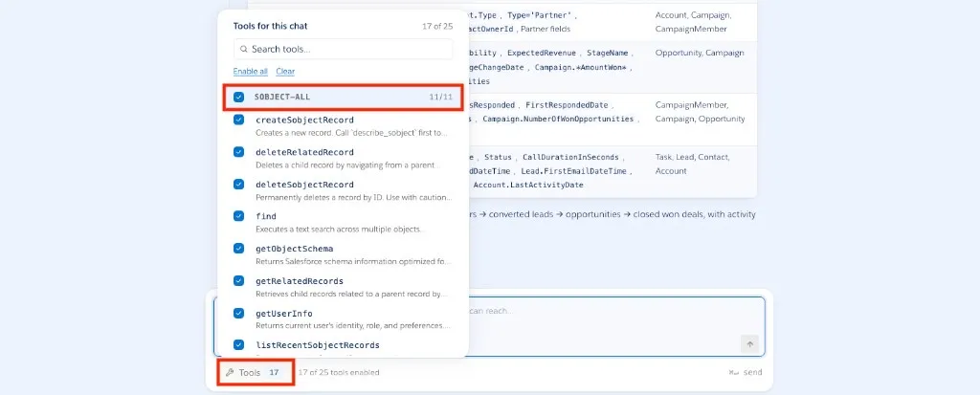Toggle the createSobjectRecord checkbox
Viewport: 980px width, 395px height.
pos(238,120)
